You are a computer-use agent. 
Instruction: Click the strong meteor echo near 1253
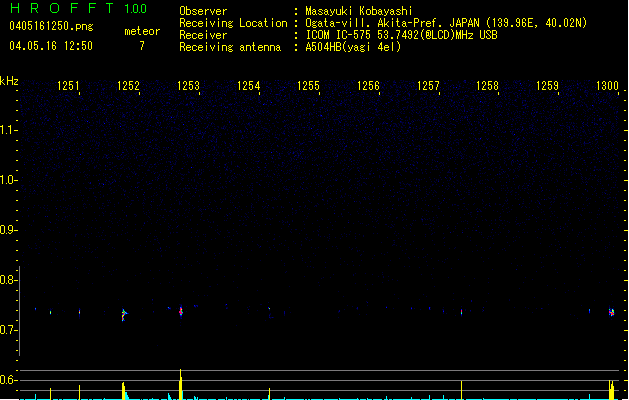click(x=181, y=311)
